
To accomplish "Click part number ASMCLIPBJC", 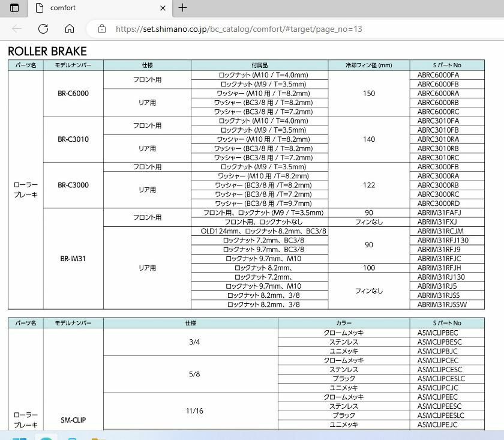I will [437, 351].
